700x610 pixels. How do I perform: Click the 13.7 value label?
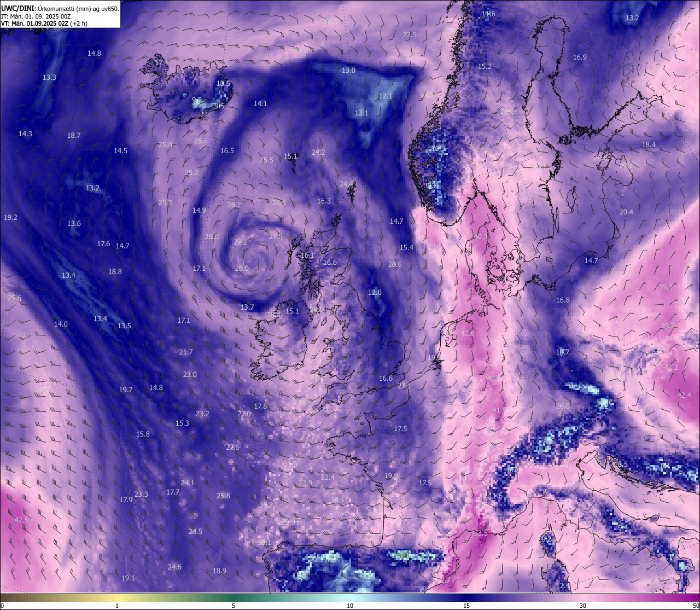pos(247,307)
